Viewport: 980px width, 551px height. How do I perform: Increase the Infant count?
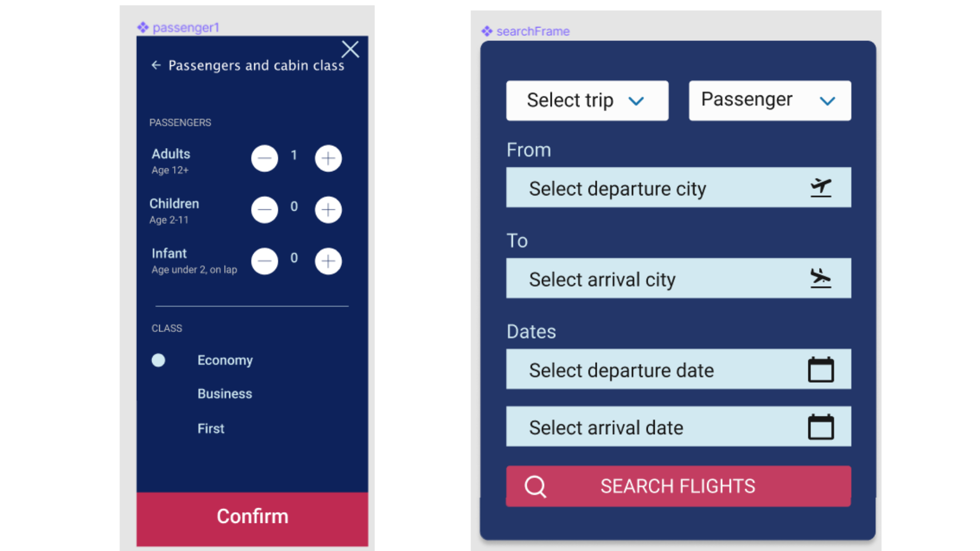click(328, 261)
